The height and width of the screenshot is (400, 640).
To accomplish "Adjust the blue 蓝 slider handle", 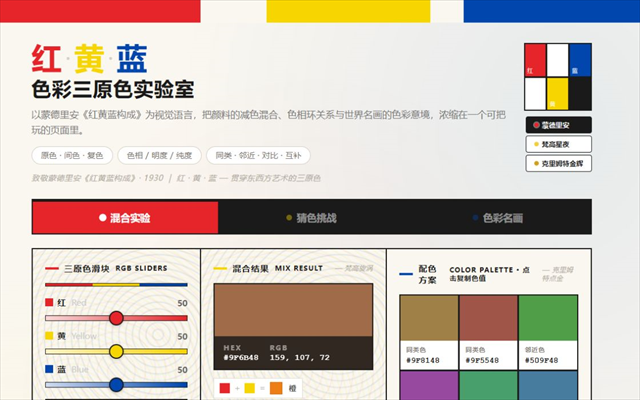I will [116, 384].
